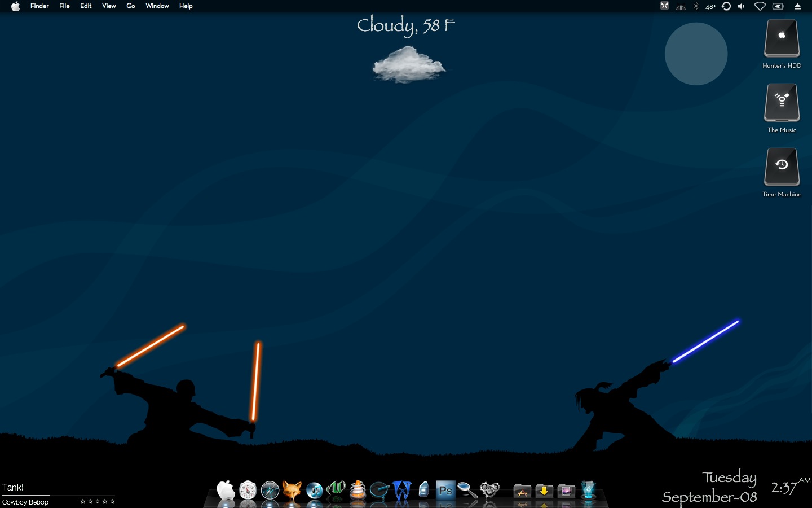Click the volume speaker icon in menu bar
The image size is (812, 508).
(x=742, y=6)
